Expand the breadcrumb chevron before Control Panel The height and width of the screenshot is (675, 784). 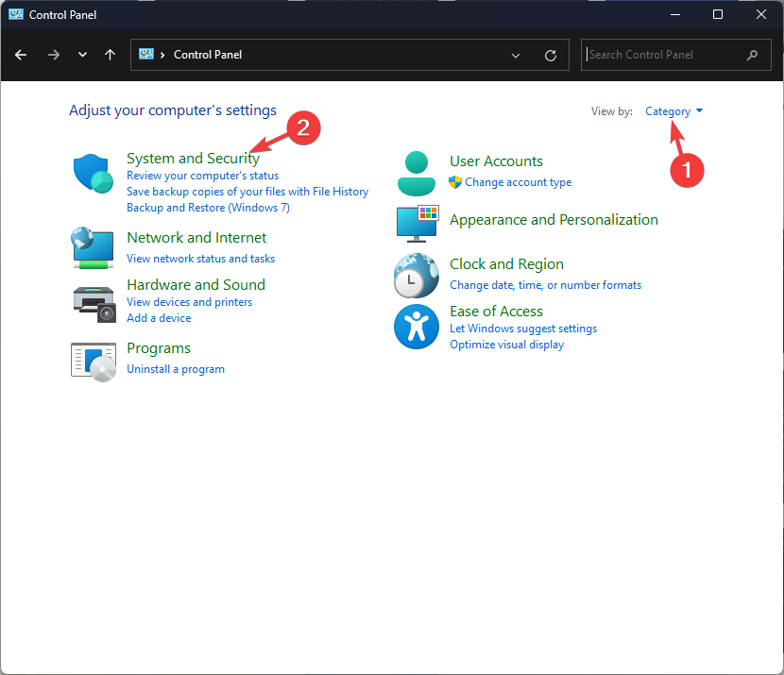click(162, 55)
